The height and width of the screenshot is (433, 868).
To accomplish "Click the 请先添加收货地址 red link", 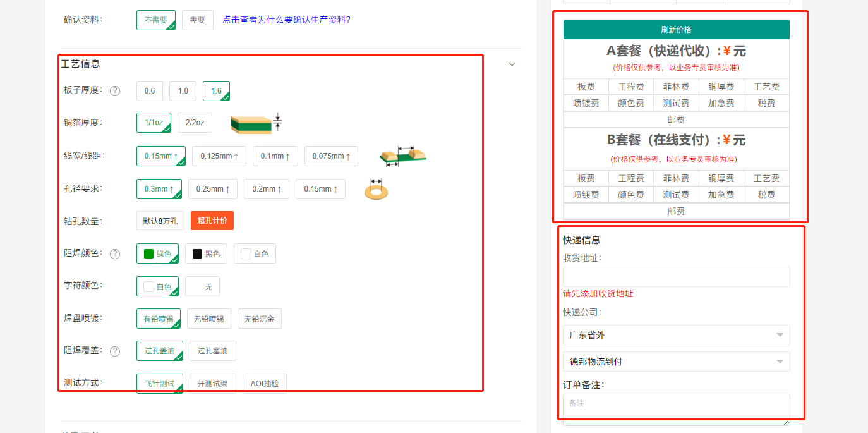I will coord(598,294).
